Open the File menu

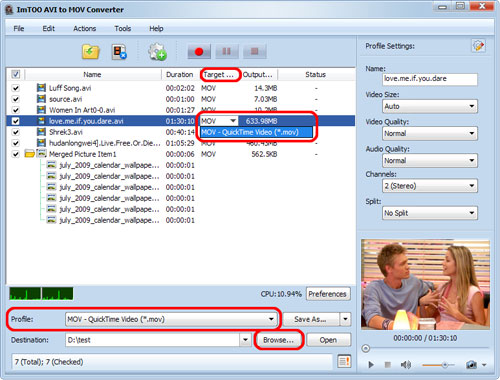click(x=19, y=28)
